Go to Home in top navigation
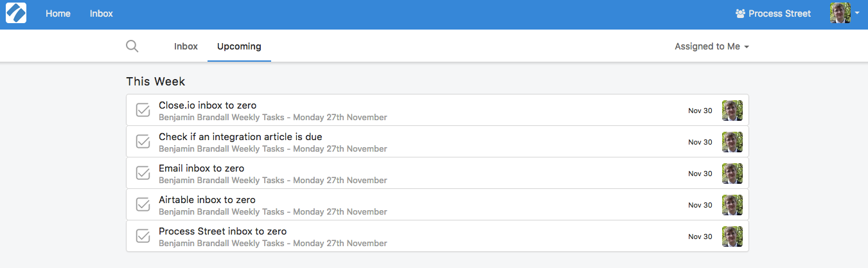 (58, 13)
